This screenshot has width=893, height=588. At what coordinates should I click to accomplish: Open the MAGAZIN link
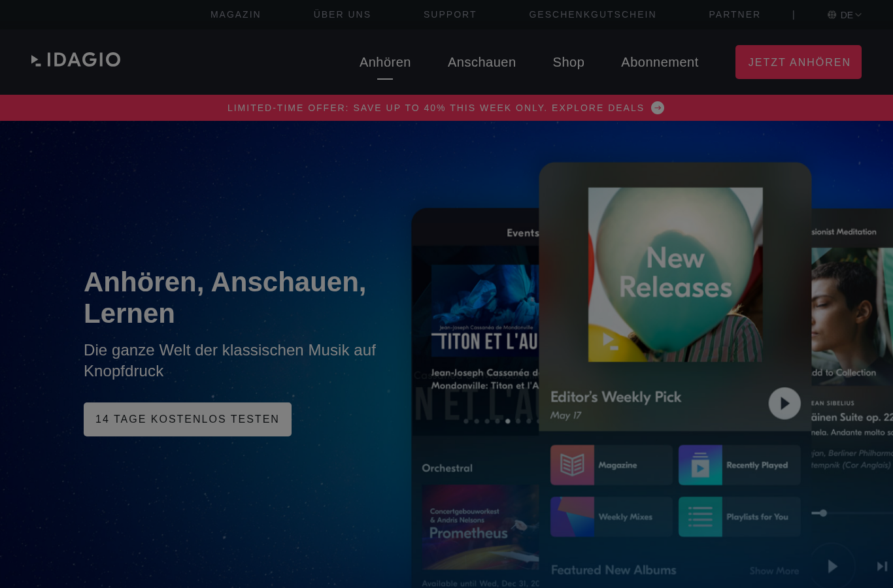(235, 14)
